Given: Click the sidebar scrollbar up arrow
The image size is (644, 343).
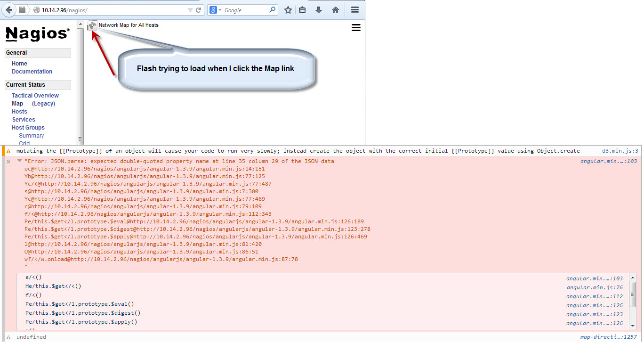Looking at the screenshot, I should (80, 24).
